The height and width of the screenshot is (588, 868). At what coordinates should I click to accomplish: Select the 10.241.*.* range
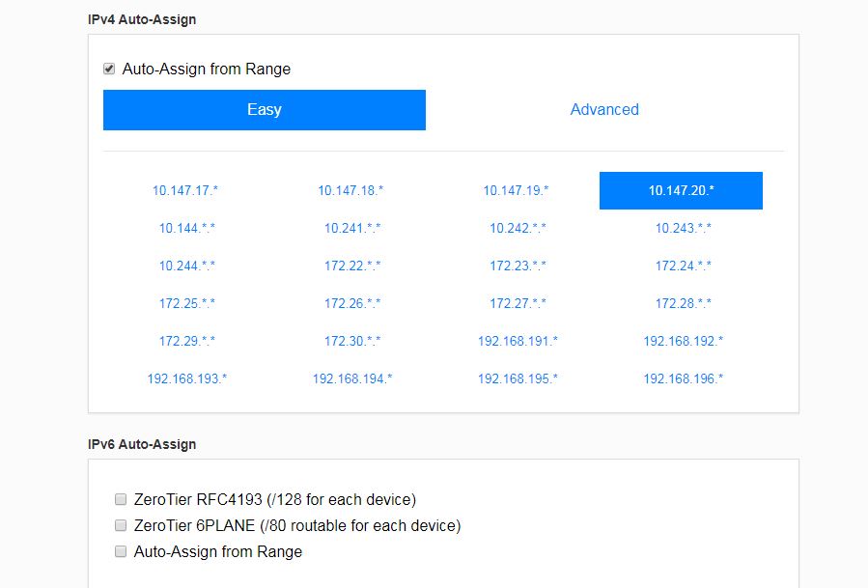[x=352, y=228]
